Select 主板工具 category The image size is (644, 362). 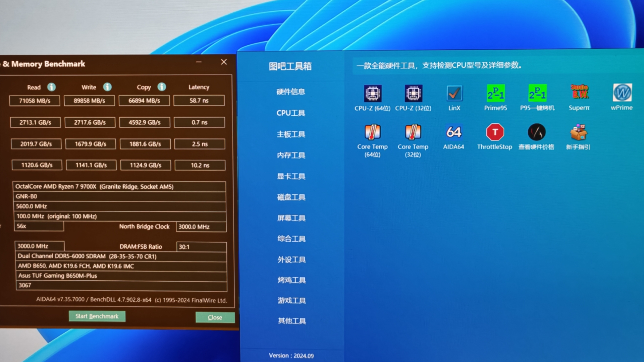(291, 134)
